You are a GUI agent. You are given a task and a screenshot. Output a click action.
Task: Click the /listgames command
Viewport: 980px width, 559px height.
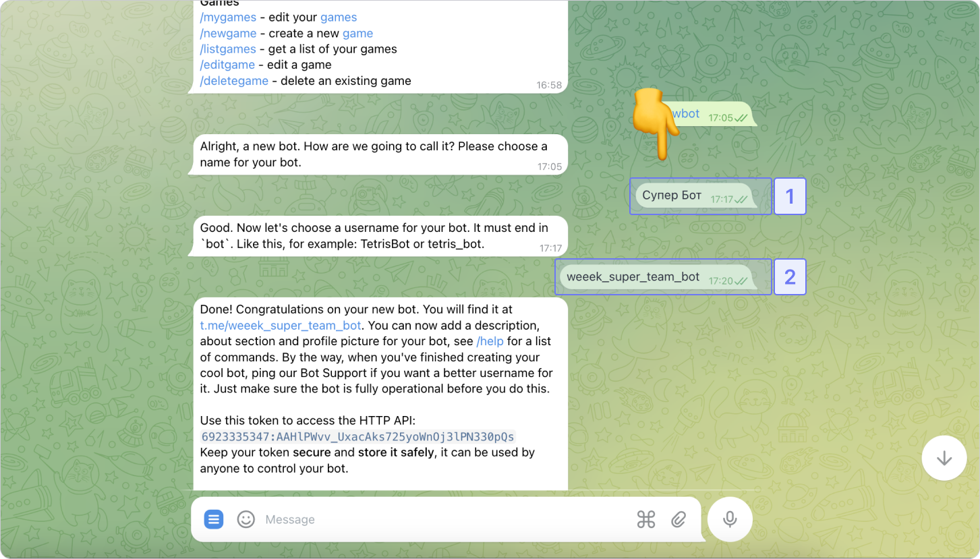228,49
